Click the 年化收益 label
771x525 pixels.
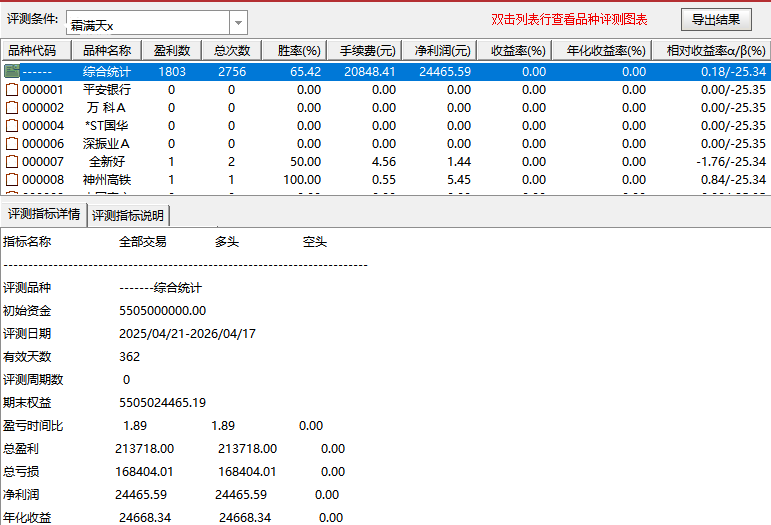[27, 518]
